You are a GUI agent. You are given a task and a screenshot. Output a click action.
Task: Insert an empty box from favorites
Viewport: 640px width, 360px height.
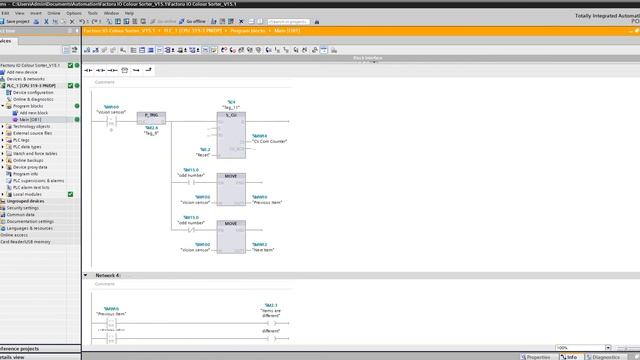coord(124,70)
